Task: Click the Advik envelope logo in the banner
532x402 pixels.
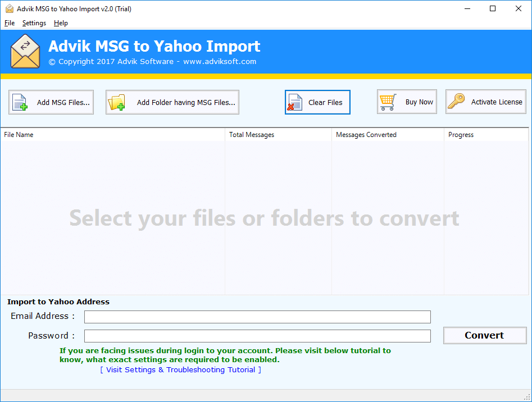Action: pos(25,51)
